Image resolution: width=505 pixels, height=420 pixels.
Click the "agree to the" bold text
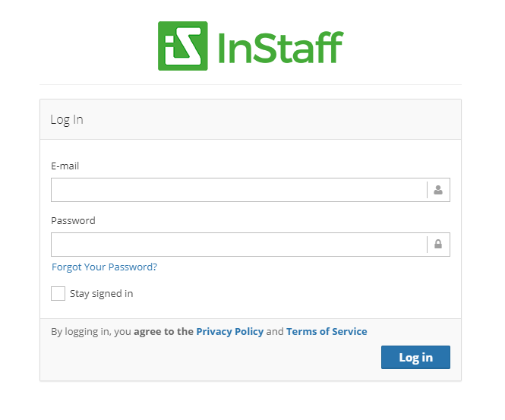tap(163, 331)
